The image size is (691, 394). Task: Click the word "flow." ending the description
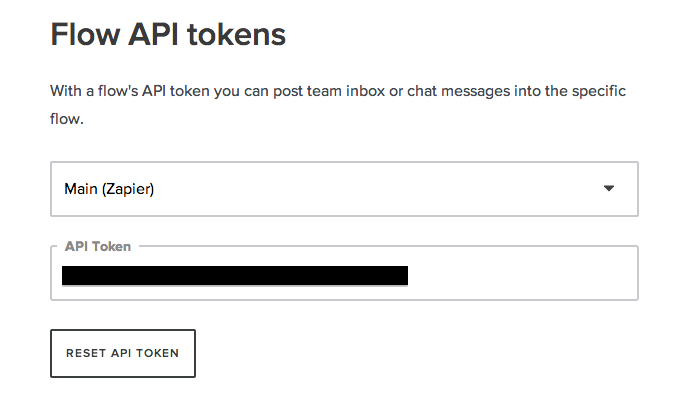pyautogui.click(x=67, y=119)
